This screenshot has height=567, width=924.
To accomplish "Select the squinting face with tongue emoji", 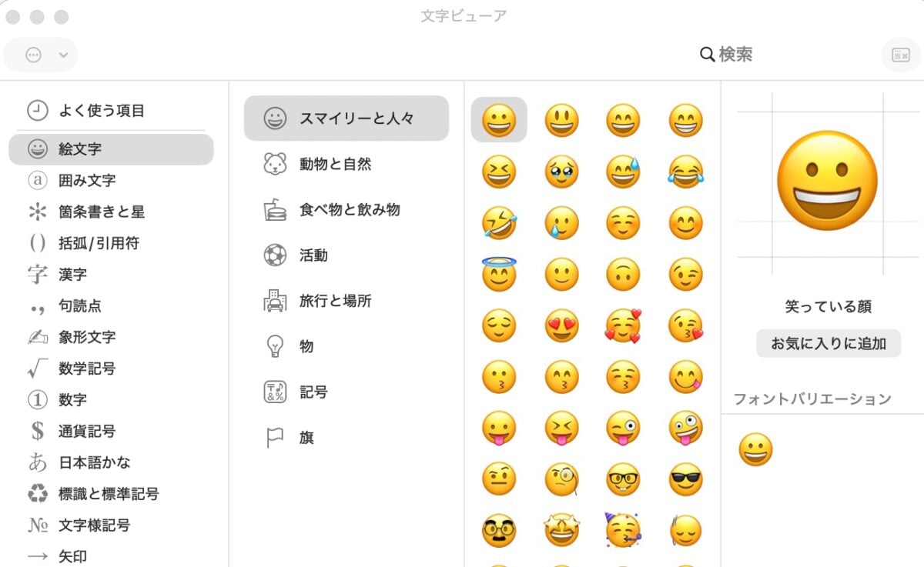I will coord(561,428).
